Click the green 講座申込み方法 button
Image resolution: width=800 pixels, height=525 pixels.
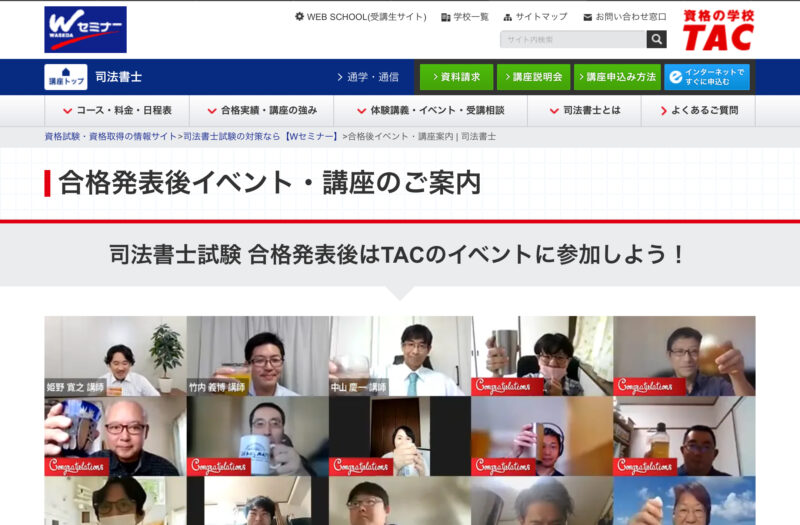(616, 77)
